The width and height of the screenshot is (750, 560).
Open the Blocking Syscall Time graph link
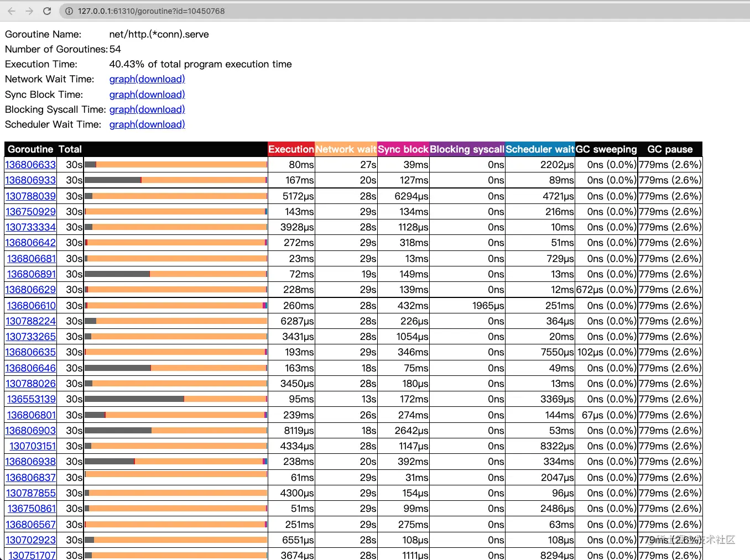point(147,109)
